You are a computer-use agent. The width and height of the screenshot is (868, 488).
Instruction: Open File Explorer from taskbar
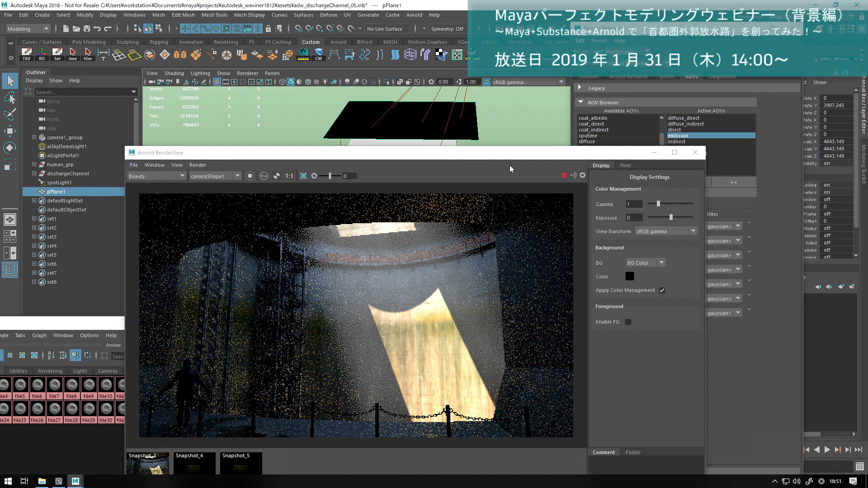pos(42,481)
